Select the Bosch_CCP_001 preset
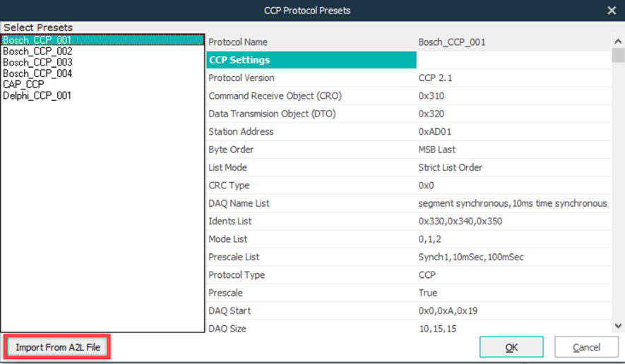 (37, 41)
